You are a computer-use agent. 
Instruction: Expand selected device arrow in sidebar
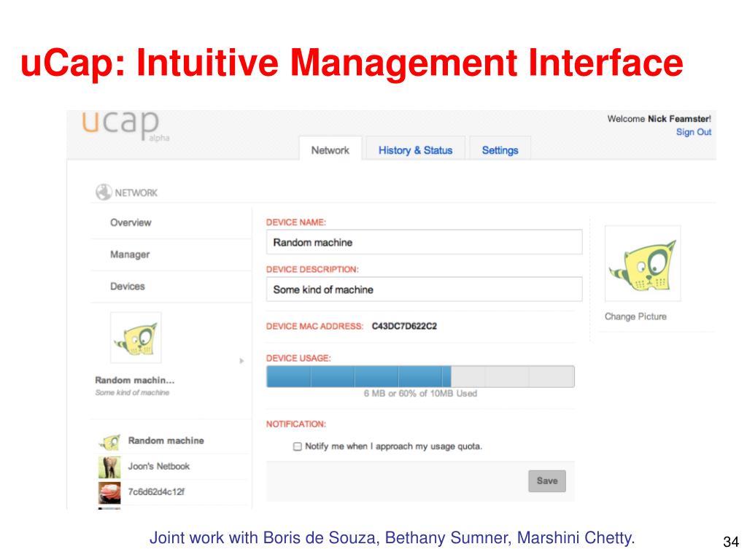241,361
